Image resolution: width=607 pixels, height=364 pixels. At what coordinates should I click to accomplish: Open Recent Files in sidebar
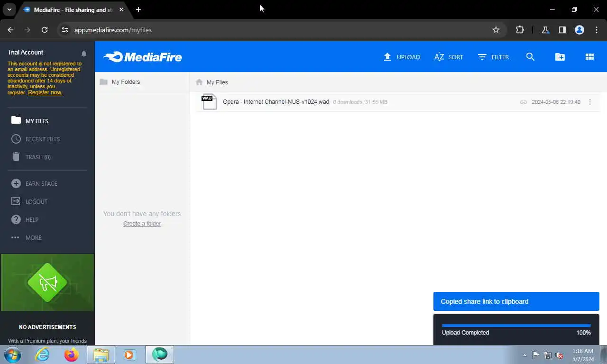pyautogui.click(x=36, y=139)
